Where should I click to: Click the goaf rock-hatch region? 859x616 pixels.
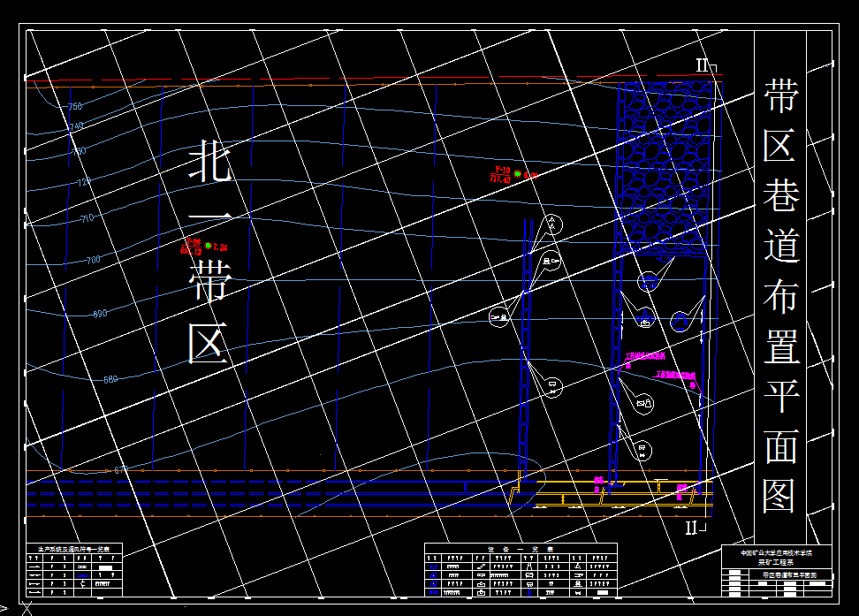pyautogui.click(x=665, y=167)
